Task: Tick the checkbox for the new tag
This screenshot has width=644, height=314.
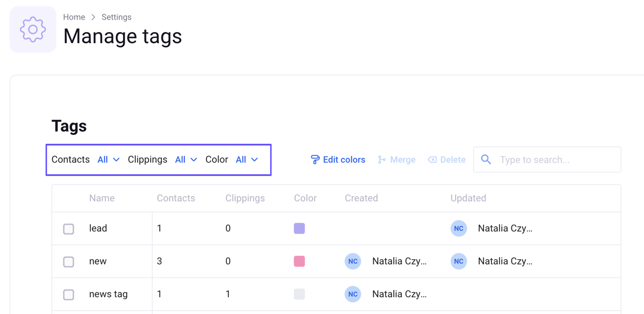Action: [69, 262]
